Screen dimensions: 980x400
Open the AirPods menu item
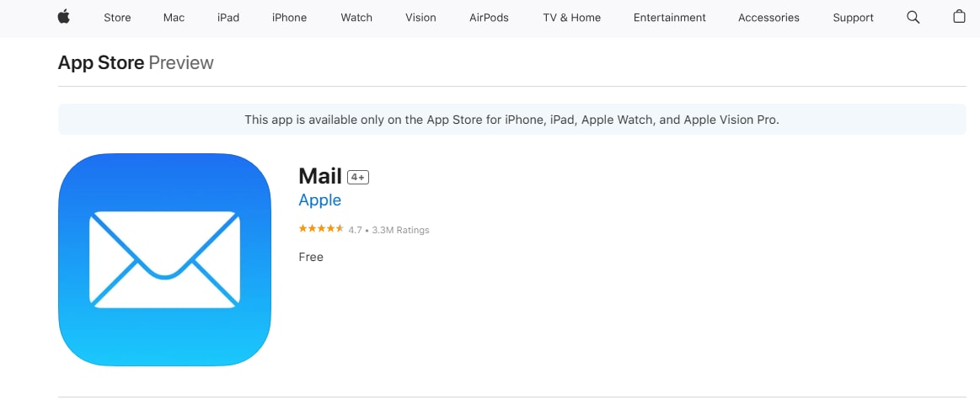(x=489, y=18)
